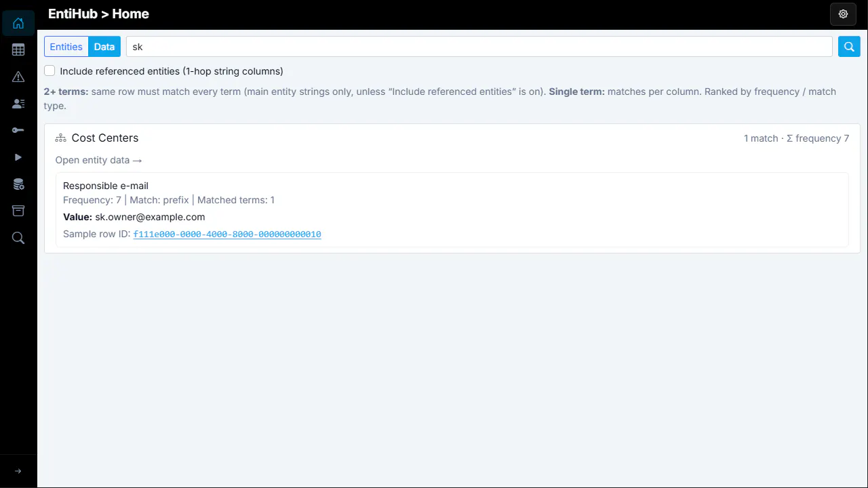Follow the Open entity data link
The width and height of the screenshot is (868, 488).
[x=99, y=161]
